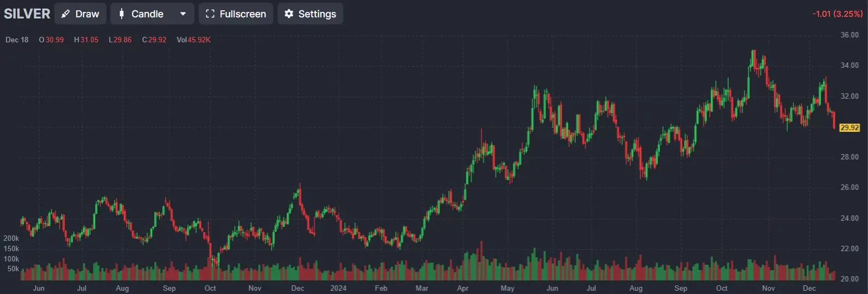
Task: Click the red -1.01 (3.25%) change text
Action: coord(837,14)
